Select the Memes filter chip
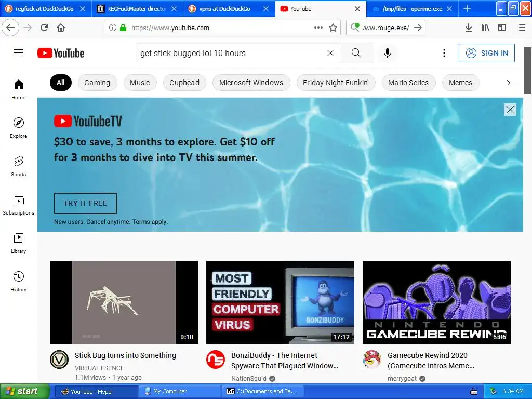 [460, 83]
